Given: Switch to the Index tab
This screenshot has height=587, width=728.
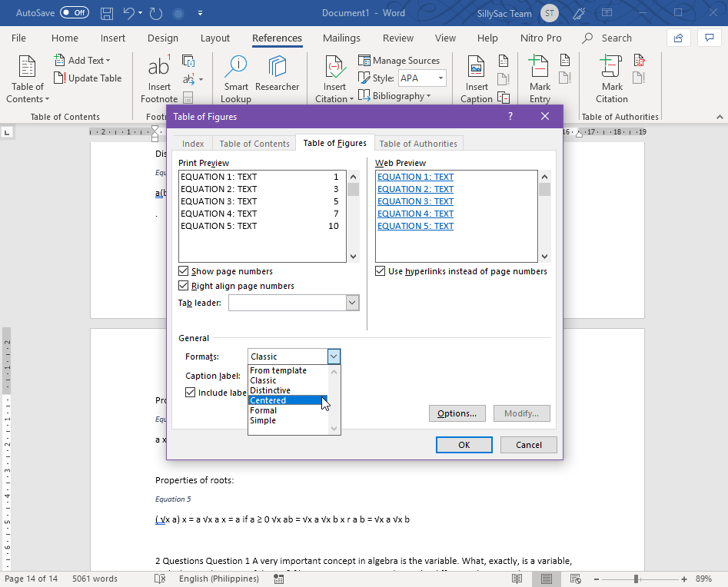Looking at the screenshot, I should coord(193,144).
